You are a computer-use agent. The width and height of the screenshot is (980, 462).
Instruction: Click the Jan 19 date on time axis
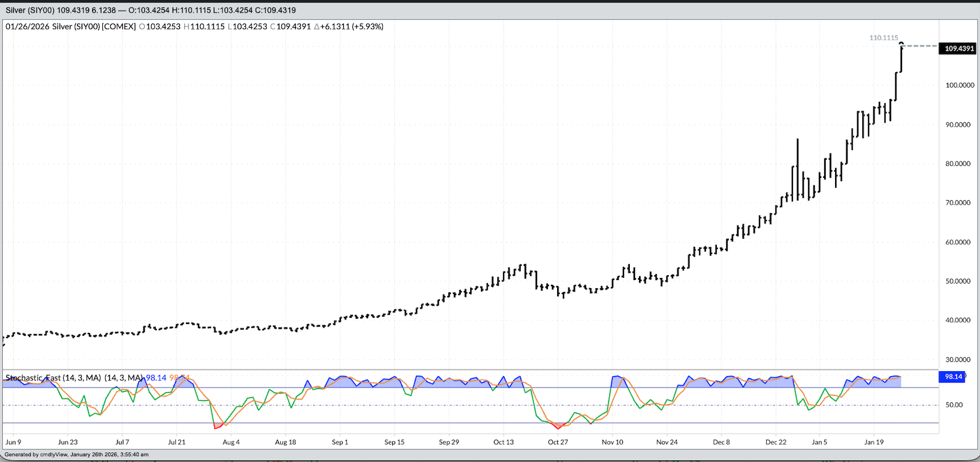click(x=874, y=442)
